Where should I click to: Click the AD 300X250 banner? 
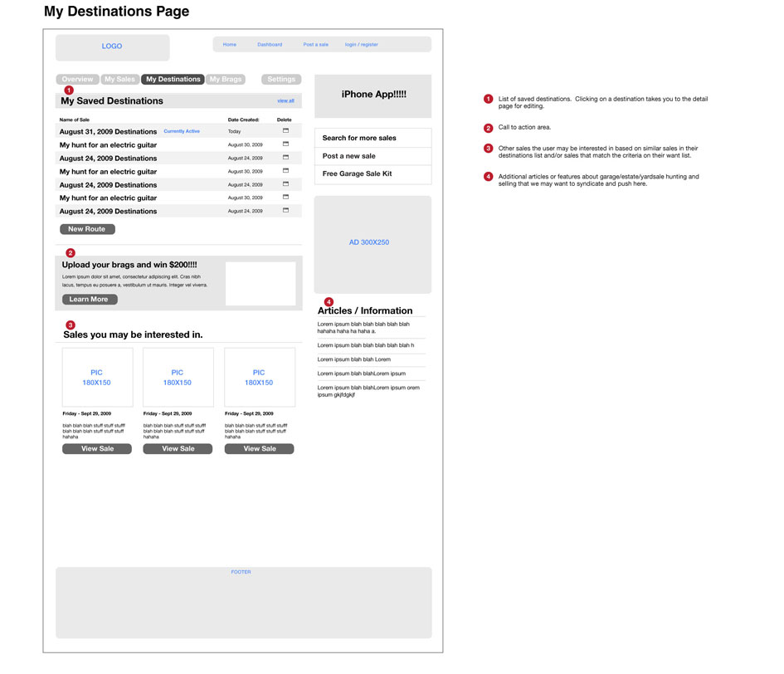pos(373,245)
